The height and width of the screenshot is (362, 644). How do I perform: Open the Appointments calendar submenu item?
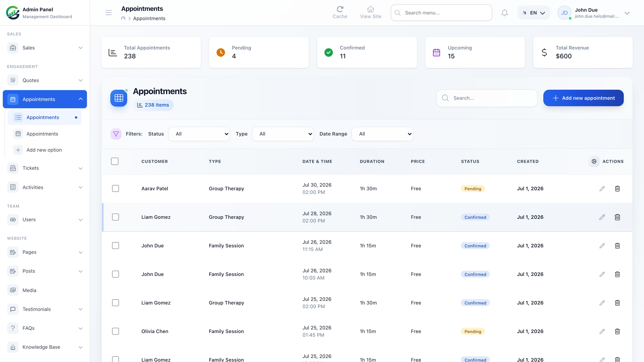pos(44,134)
